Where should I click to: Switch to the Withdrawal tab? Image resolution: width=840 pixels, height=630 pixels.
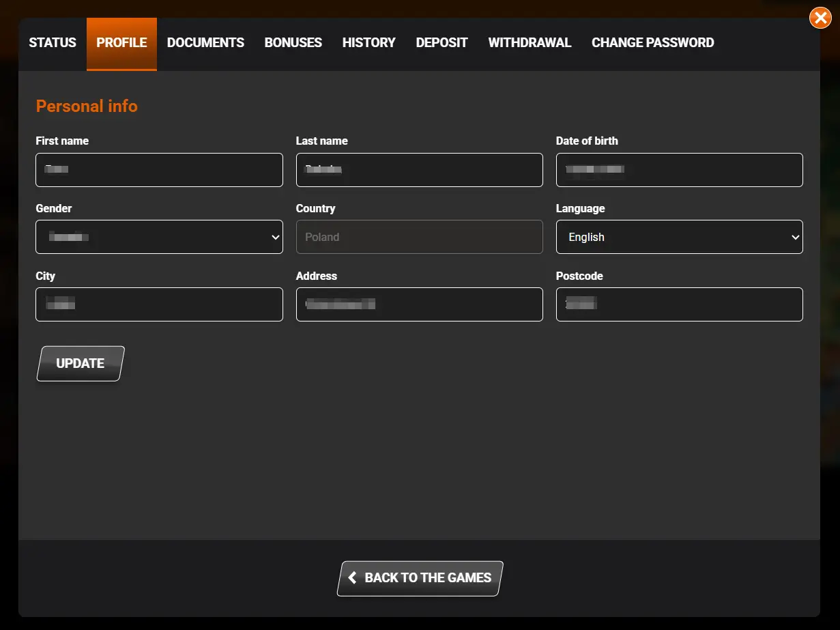[530, 43]
